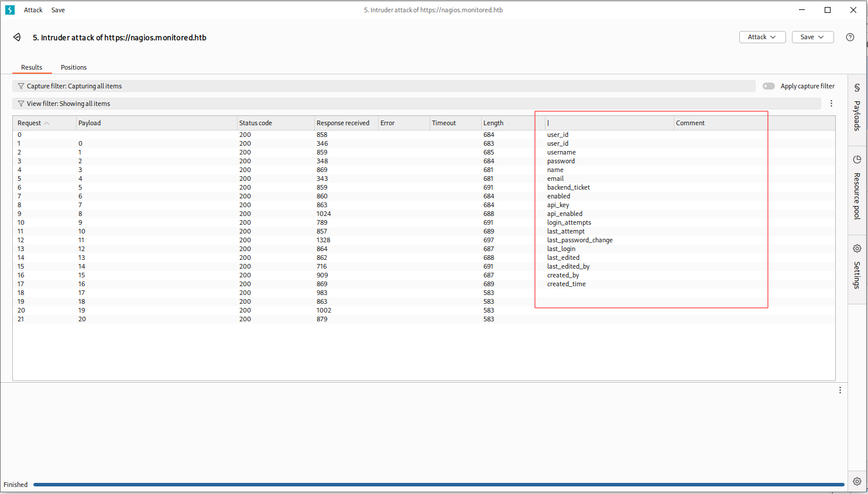Open the Payloads side panel

tap(857, 108)
